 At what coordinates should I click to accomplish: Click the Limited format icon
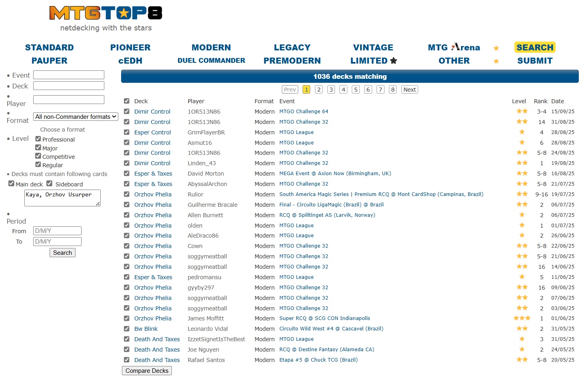point(394,61)
